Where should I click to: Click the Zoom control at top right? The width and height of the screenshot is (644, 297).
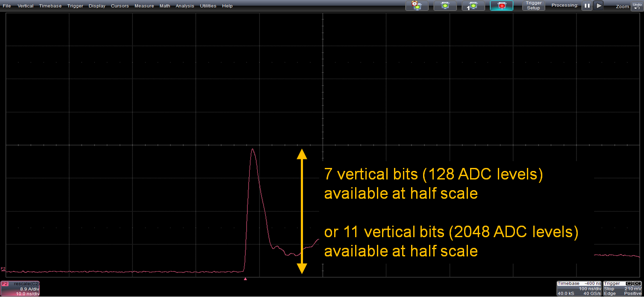(x=622, y=7)
